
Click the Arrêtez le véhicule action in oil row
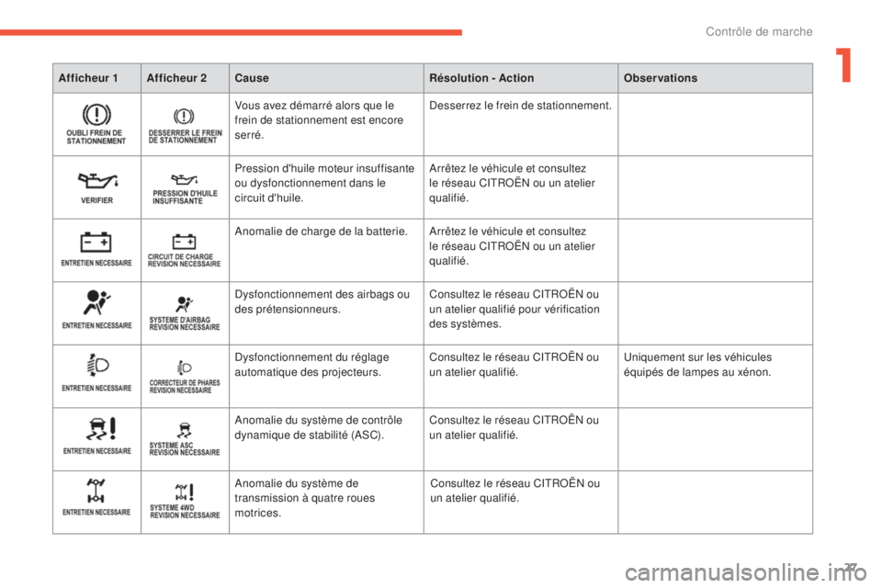tap(512, 184)
